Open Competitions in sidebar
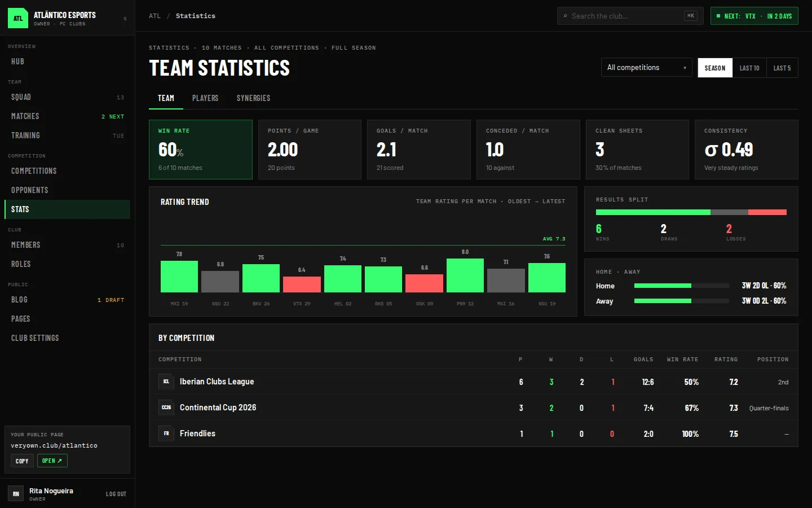 coord(67,171)
